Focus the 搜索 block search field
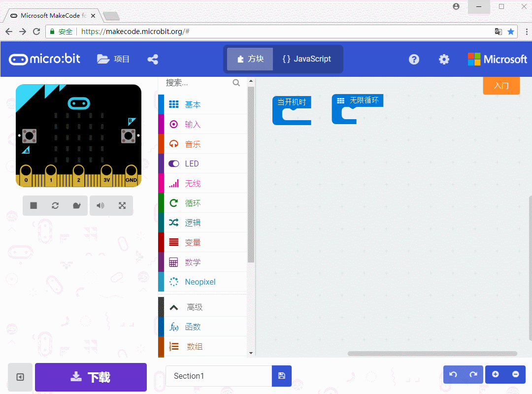This screenshot has height=394, width=532. click(x=198, y=82)
